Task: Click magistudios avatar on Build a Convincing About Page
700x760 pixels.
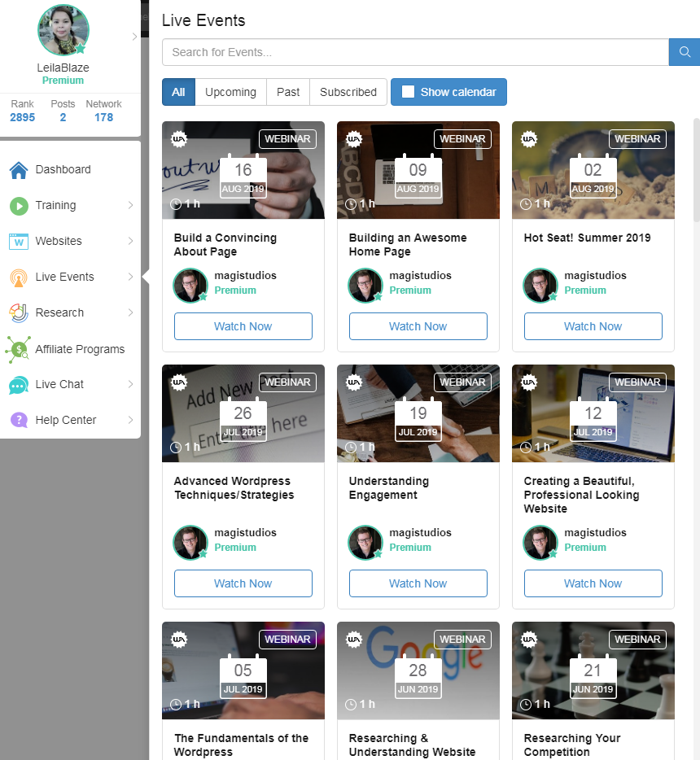Action: pyautogui.click(x=190, y=285)
